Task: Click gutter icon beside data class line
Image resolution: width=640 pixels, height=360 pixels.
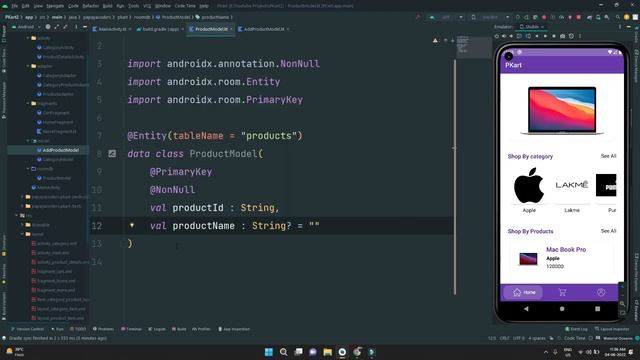Action: (x=112, y=153)
